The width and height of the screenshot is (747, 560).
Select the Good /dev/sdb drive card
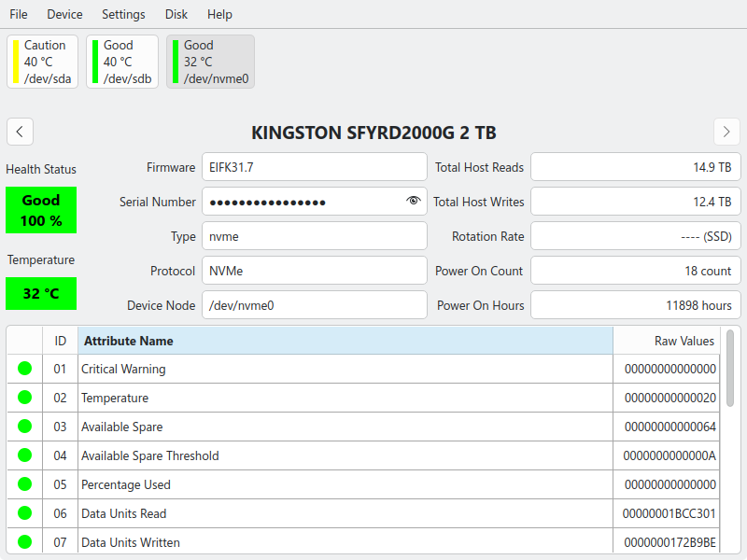(122, 62)
